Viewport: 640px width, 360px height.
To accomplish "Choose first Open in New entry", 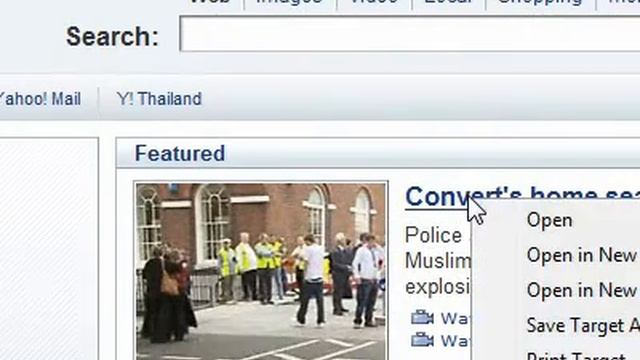I will [582, 256].
